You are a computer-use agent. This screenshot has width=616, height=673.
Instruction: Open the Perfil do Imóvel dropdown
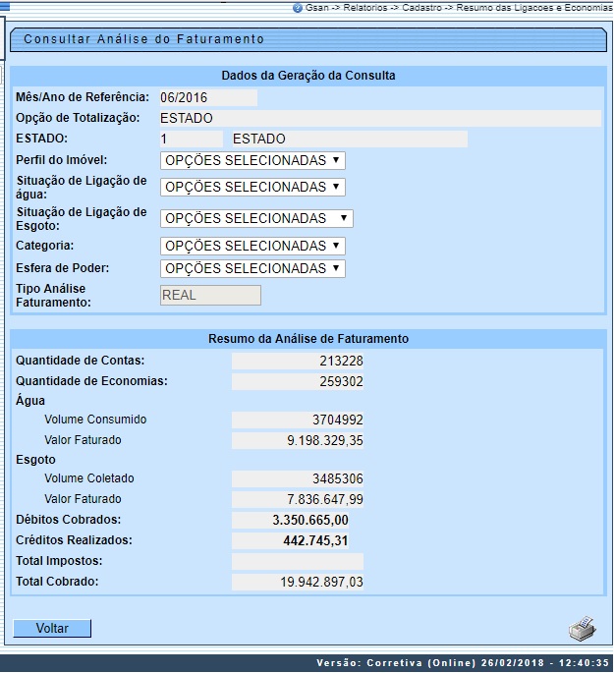(252, 160)
